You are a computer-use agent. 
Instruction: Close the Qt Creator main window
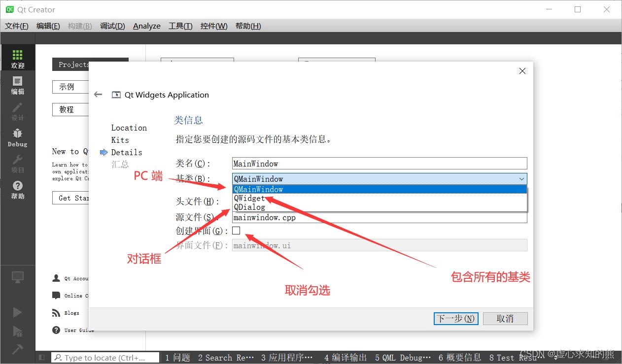click(x=607, y=9)
